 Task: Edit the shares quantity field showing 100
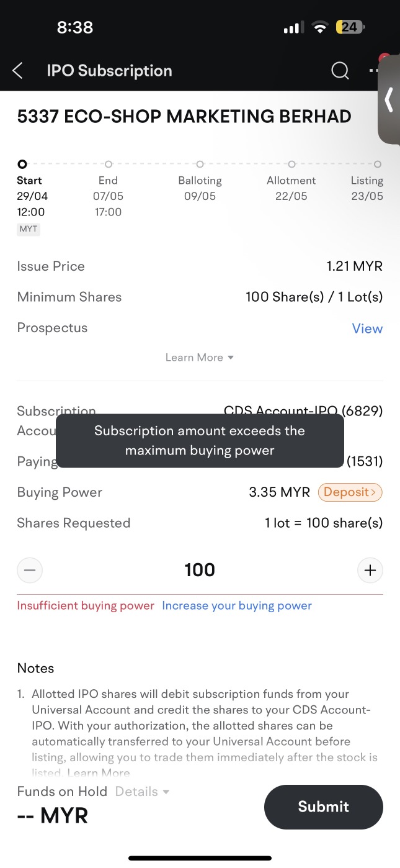[x=200, y=570]
